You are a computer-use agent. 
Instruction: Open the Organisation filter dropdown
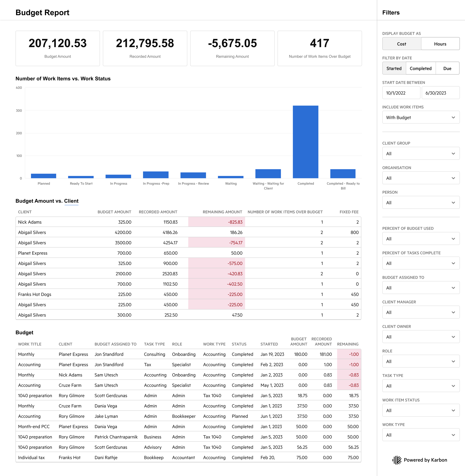pyautogui.click(x=421, y=178)
